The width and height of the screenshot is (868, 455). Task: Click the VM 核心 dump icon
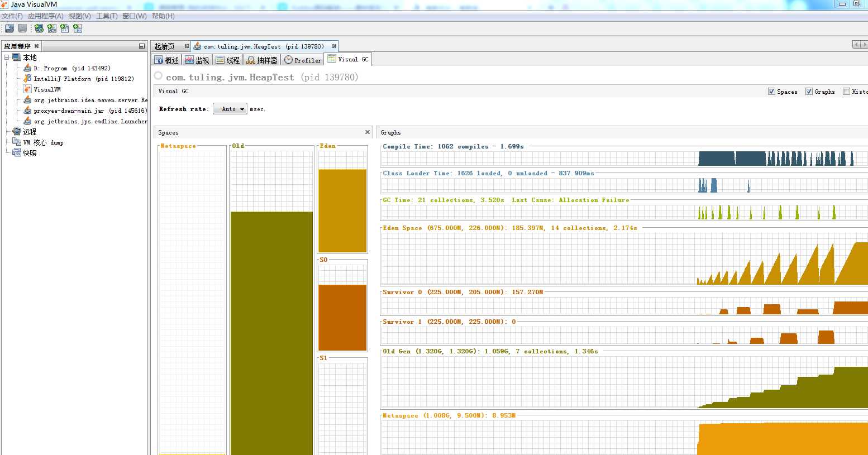click(17, 142)
